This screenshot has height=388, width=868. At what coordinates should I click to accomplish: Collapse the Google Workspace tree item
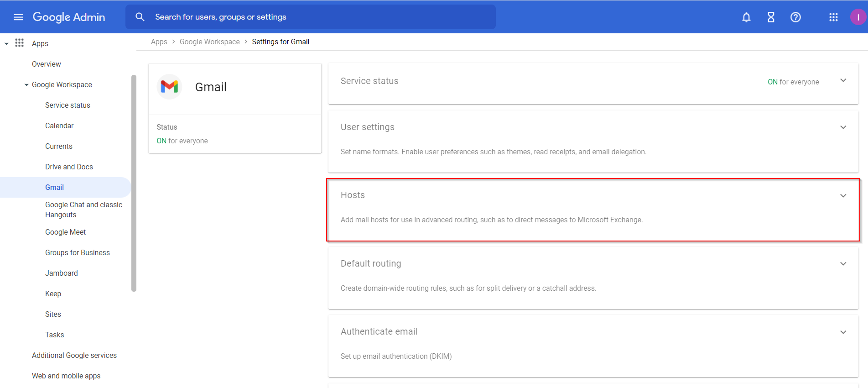pyautogui.click(x=26, y=85)
